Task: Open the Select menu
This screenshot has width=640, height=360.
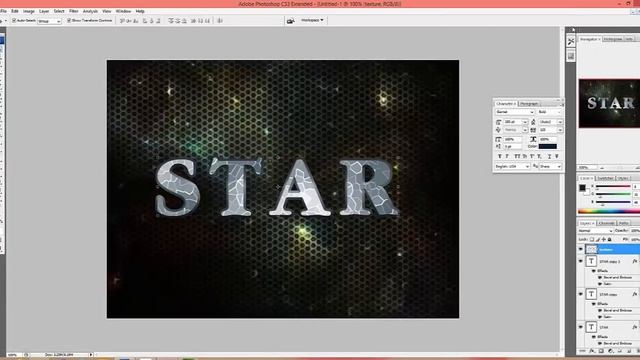Action: pos(59,11)
